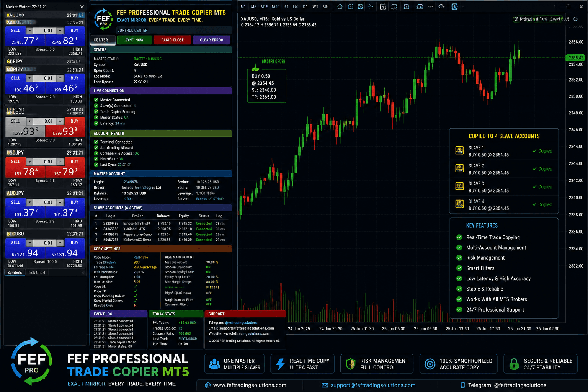Screen dimensions: 588x392
Task: Select slave row 33445566 XMGlobal-MT5
Action: pos(160,229)
